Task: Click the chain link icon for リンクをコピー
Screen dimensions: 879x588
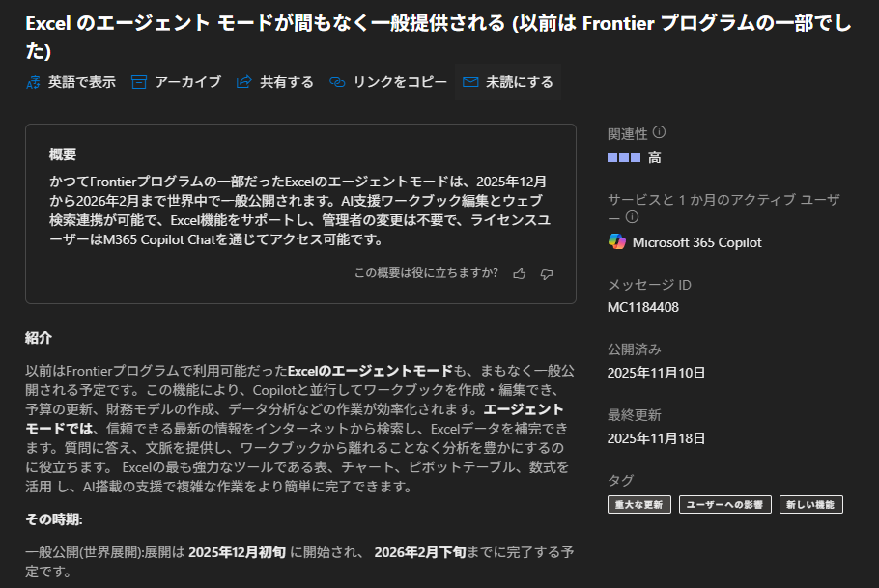Action: [x=337, y=83]
